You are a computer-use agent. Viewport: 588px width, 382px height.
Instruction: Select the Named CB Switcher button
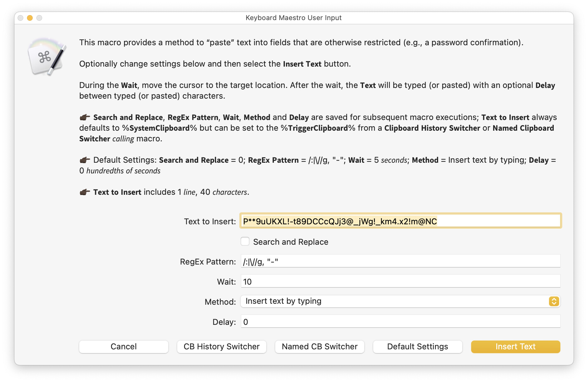click(x=320, y=347)
